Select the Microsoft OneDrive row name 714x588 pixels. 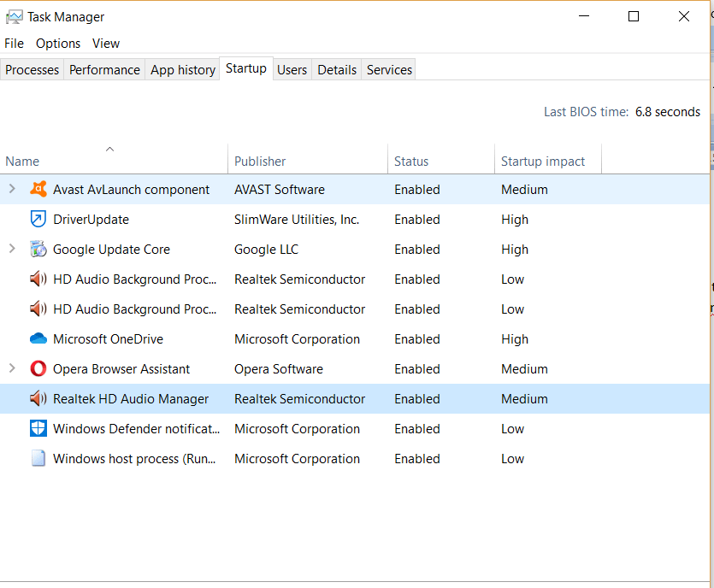[x=108, y=339]
